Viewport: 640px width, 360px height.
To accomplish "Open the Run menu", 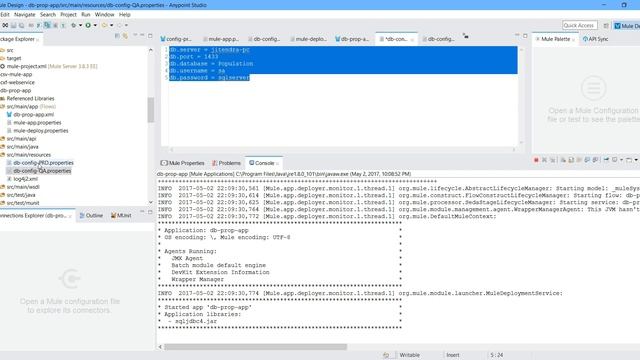I will click(x=86, y=15).
